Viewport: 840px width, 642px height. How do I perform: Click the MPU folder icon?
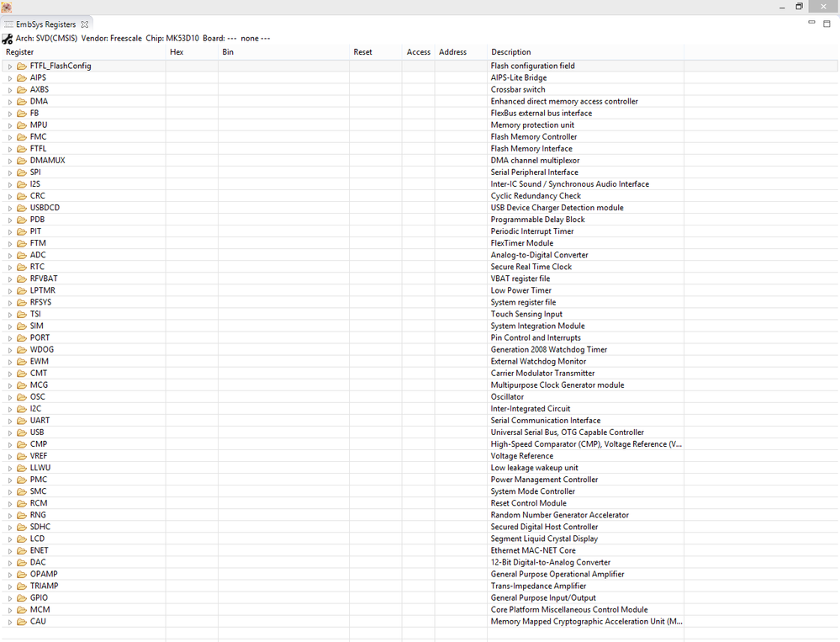pos(21,125)
